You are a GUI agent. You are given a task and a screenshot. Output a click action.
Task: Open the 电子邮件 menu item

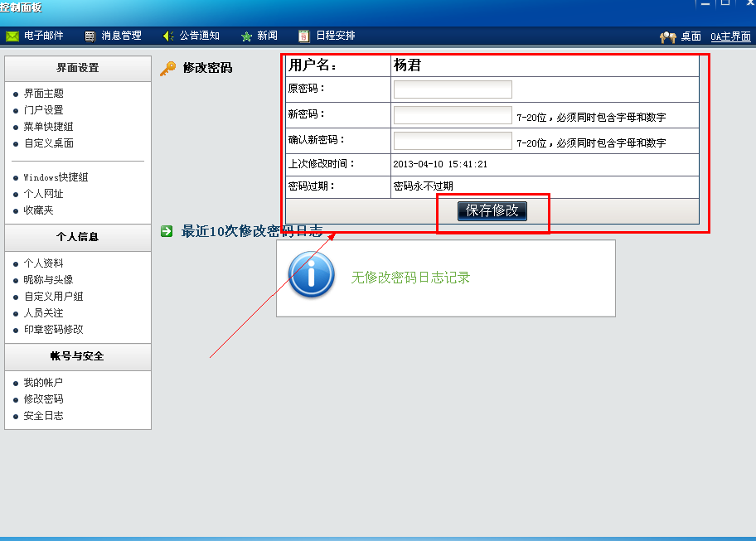click(x=44, y=36)
